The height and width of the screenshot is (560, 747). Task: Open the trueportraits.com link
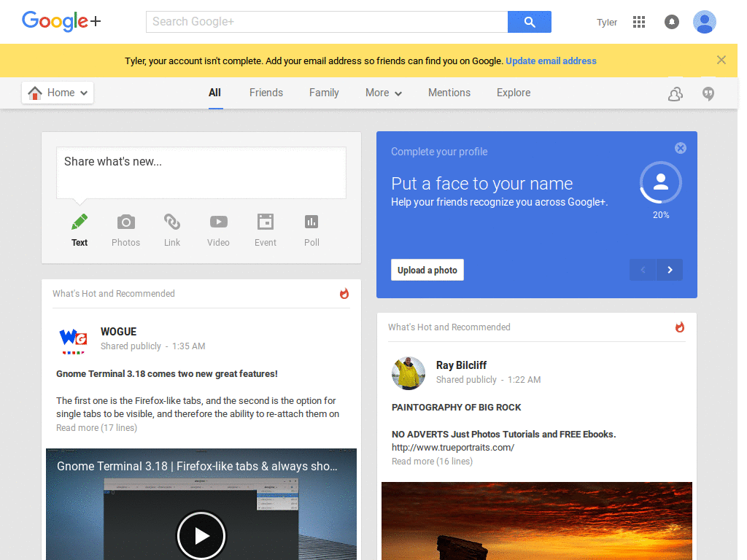pos(453,448)
